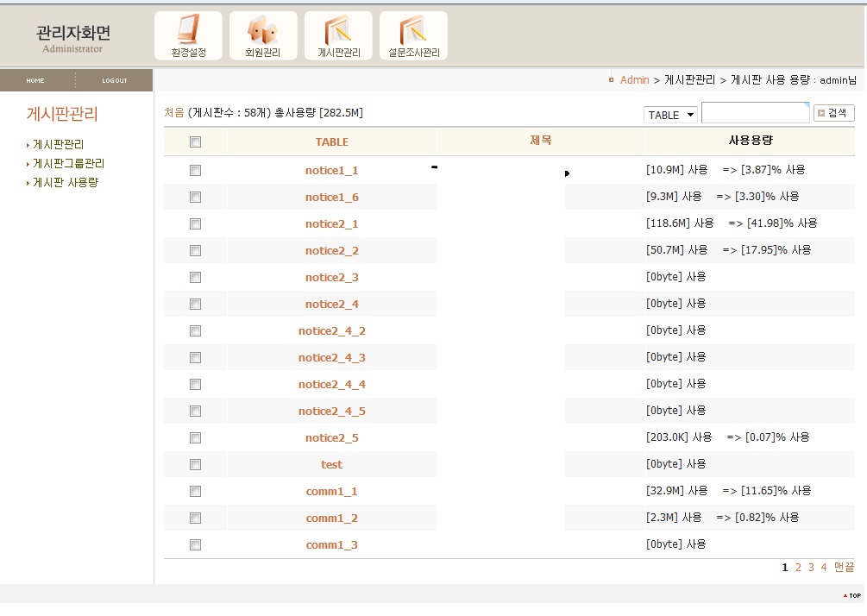Check the box for notice1_1 row
Image resolution: width=867 pixels, height=616 pixels.
(195, 171)
